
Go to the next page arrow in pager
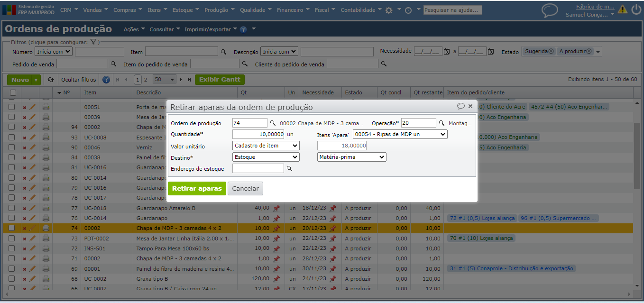tap(181, 80)
